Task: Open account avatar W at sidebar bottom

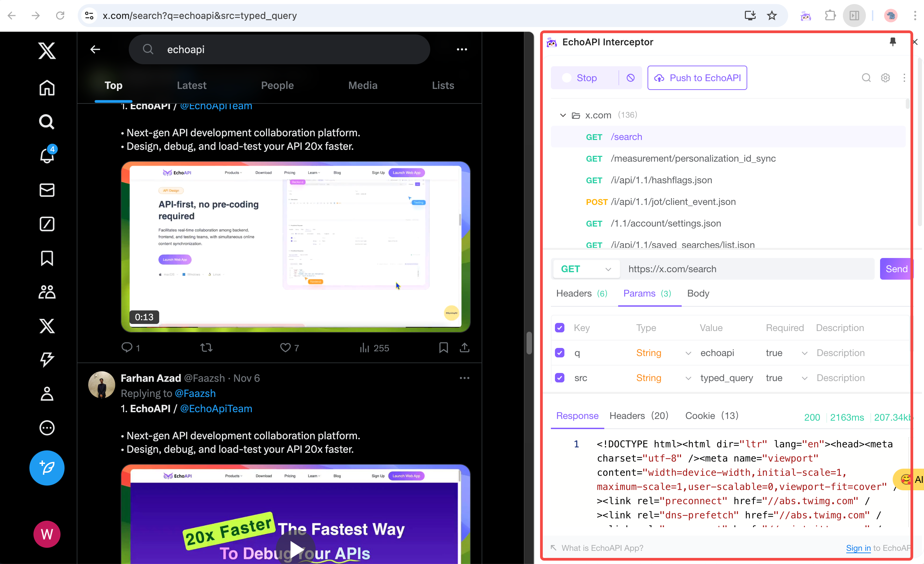Action: point(47,534)
